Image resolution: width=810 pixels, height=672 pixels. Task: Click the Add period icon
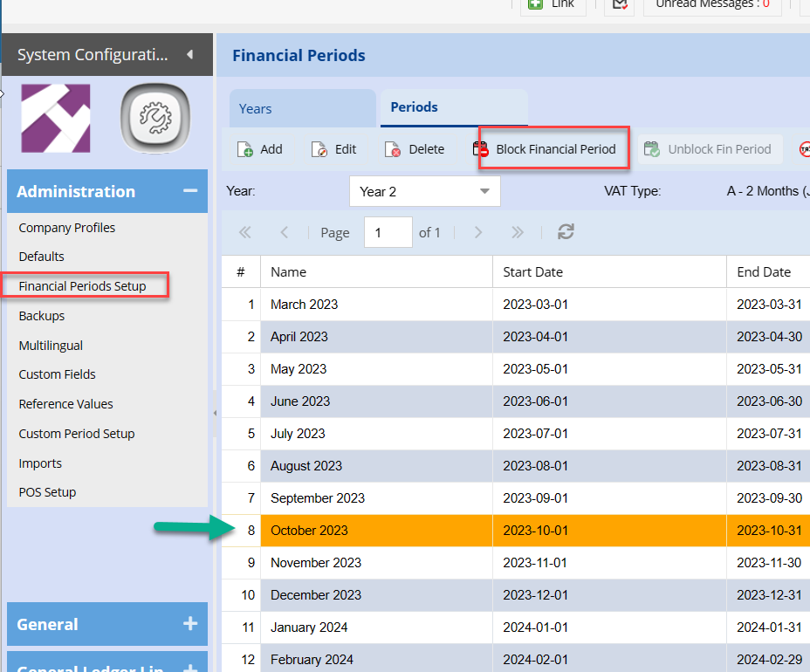tap(245, 149)
